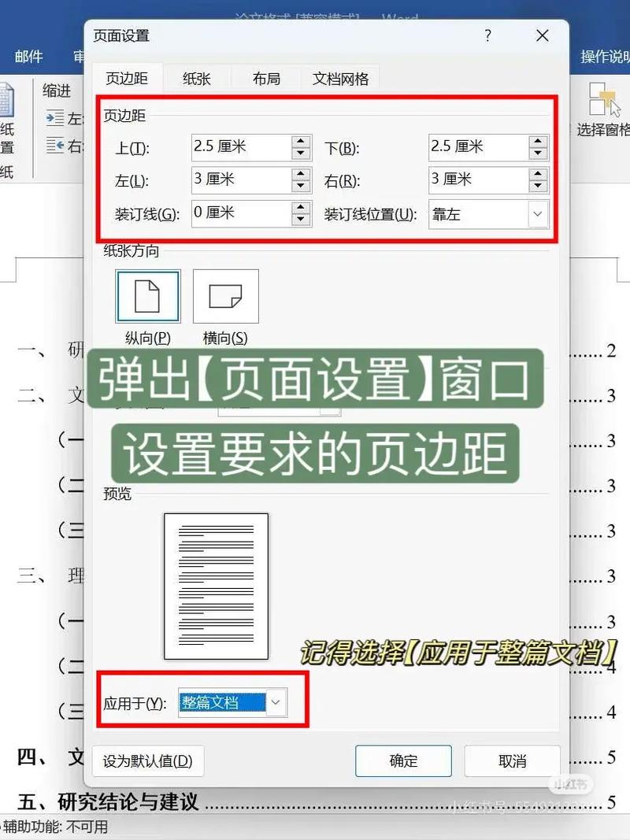Click the 辅助功能: 不可用 status bar entry
The height and width of the screenshot is (840, 630).
[55, 827]
